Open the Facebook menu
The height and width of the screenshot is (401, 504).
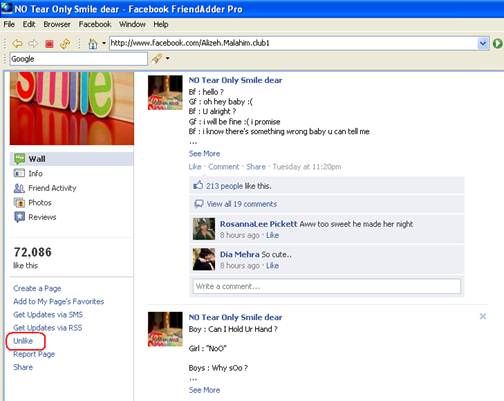click(x=95, y=24)
